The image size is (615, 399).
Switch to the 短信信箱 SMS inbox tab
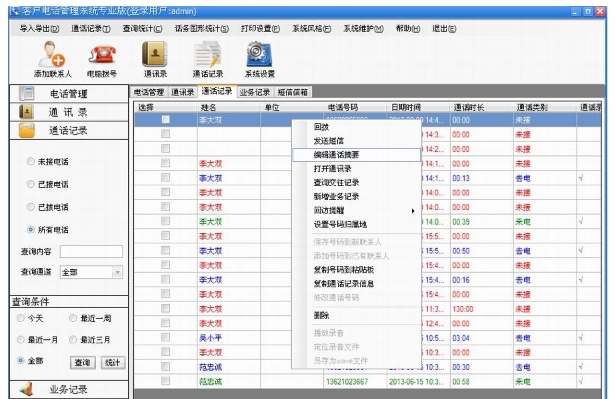tap(293, 92)
